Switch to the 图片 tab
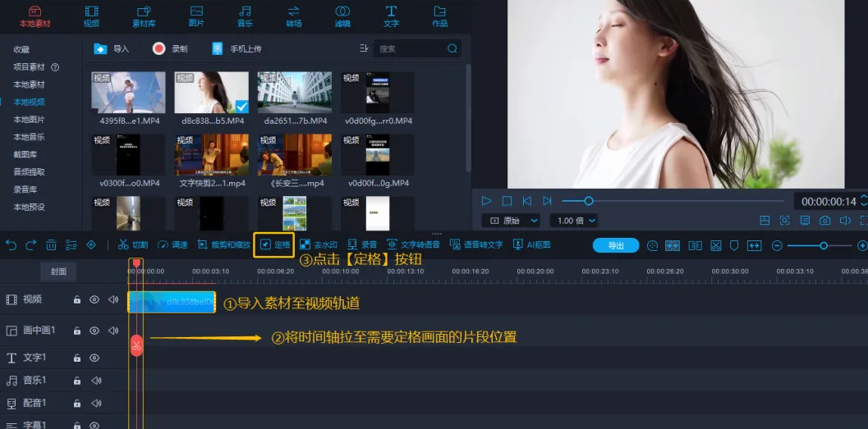Viewport: 868px width, 429px height. (x=196, y=16)
